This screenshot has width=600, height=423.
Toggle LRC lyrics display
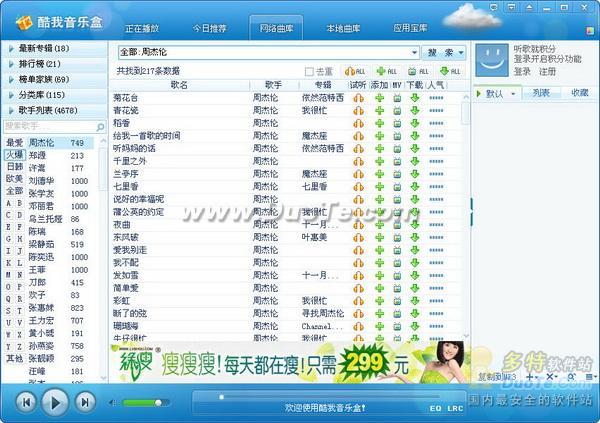455,408
